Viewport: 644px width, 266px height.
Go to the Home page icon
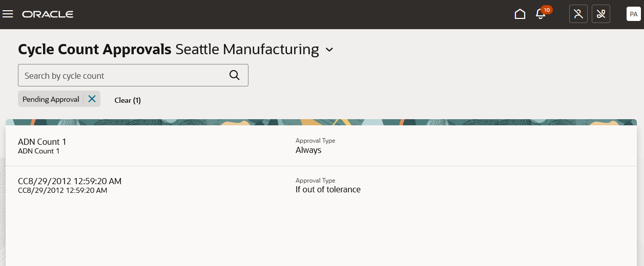[520, 14]
